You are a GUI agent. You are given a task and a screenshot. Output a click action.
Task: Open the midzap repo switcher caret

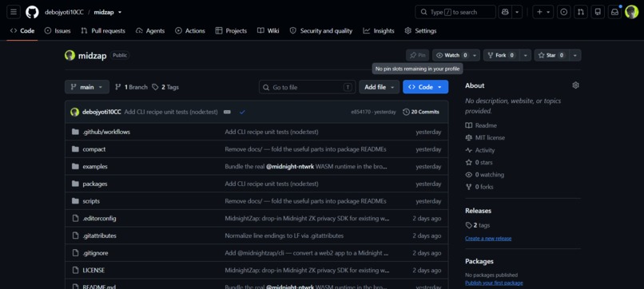[120, 12]
